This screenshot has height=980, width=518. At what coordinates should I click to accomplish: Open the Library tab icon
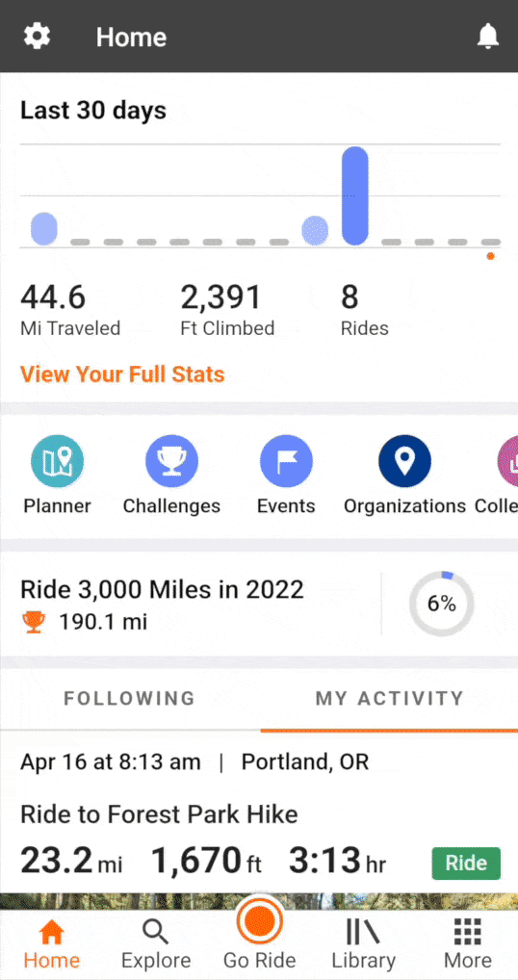pyautogui.click(x=363, y=932)
